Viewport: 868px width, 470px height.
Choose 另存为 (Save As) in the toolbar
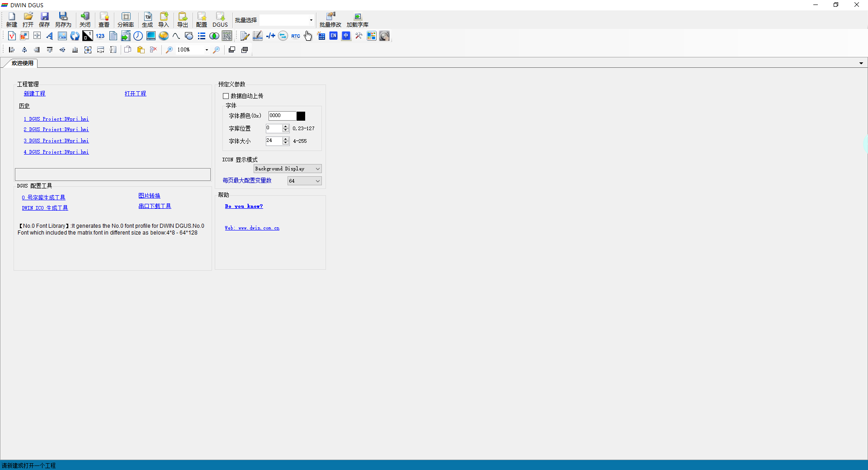63,20
